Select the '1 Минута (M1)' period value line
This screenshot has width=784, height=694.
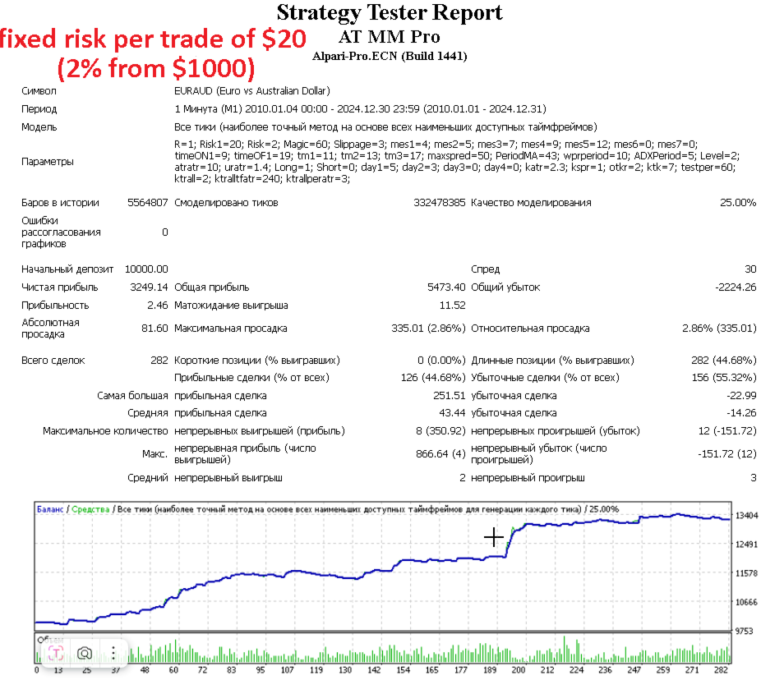360,109
